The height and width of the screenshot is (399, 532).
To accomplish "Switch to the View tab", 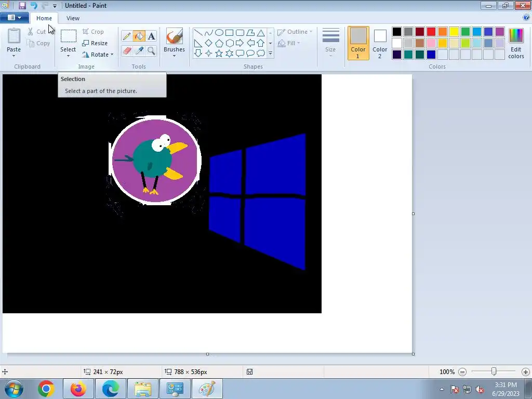I will [x=73, y=18].
